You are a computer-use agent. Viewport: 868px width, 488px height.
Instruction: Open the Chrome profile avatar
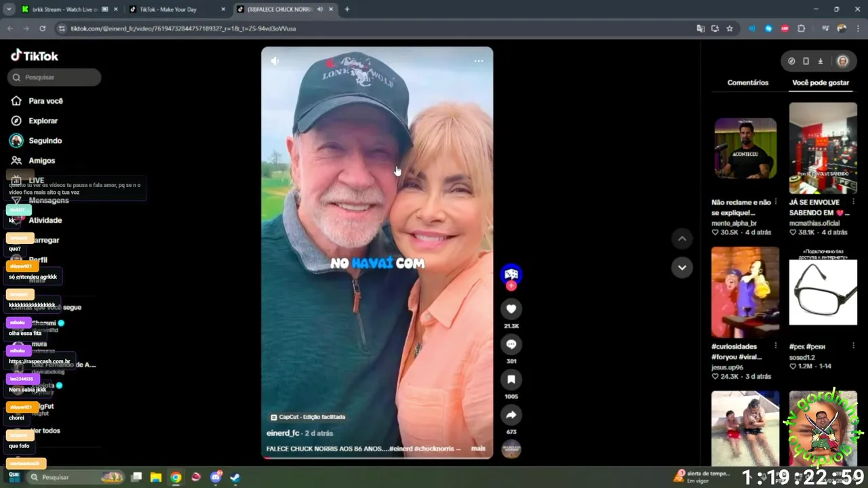(842, 28)
